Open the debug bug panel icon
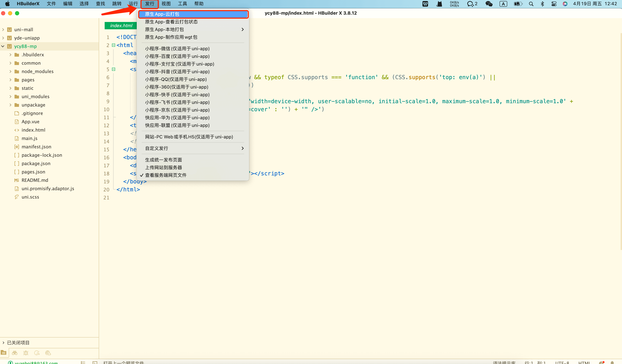The width and height of the screenshot is (622, 364). point(26,353)
